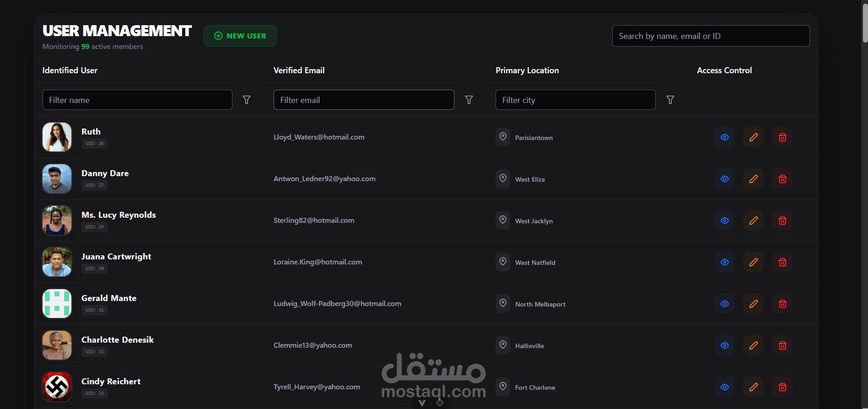Click the West Jacklyn location pin icon
The image size is (868, 409).
point(503,220)
